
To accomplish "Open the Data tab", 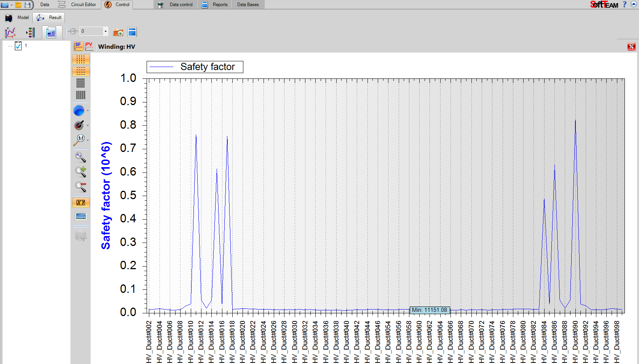I will click(x=45, y=5).
